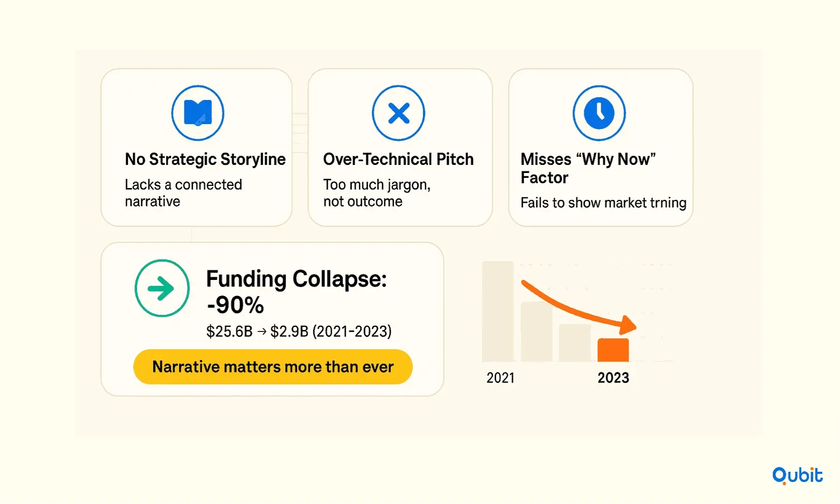
Task: Click the Qubit logo
Action: coord(798,475)
